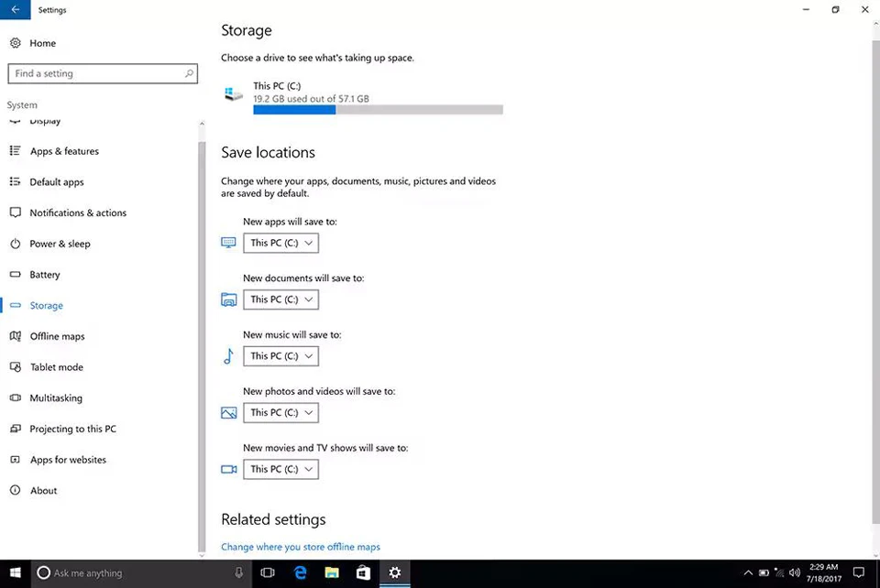Select Default apps in sidebar

(57, 182)
